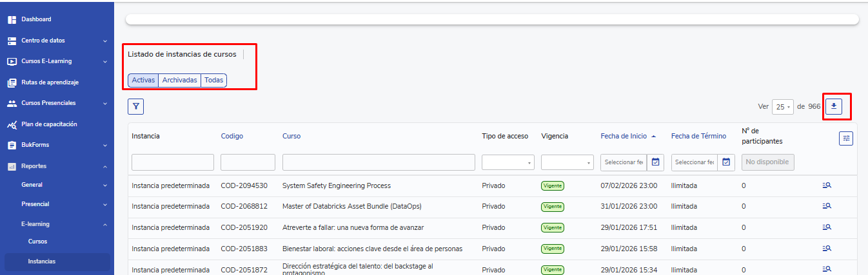Screen dimensions: 868x275
Task: Click the filter funnel icon
Action: click(x=135, y=107)
